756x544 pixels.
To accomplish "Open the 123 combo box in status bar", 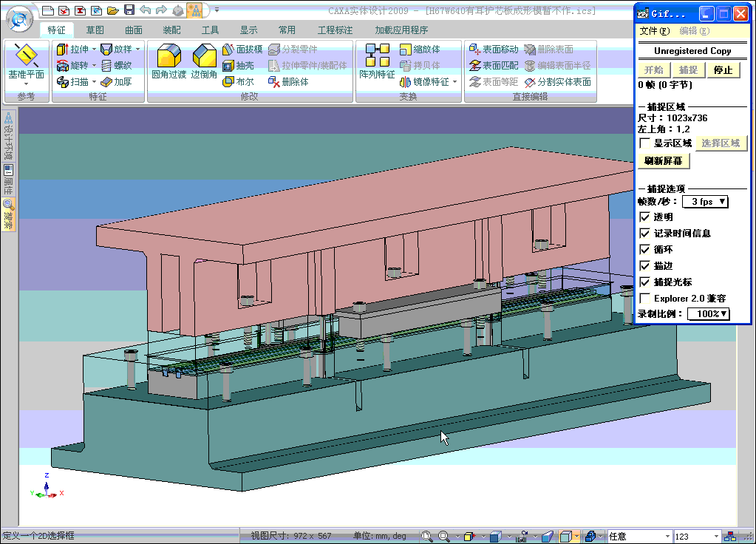I will point(697,536).
